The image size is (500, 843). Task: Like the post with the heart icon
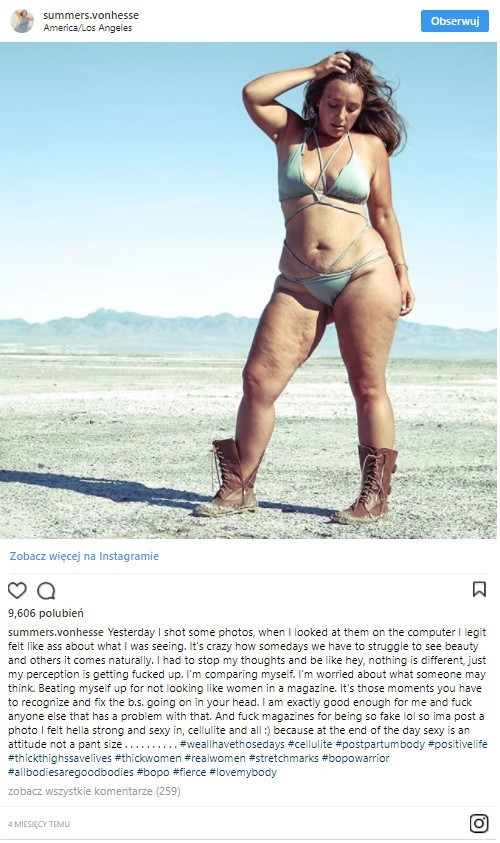point(17,590)
